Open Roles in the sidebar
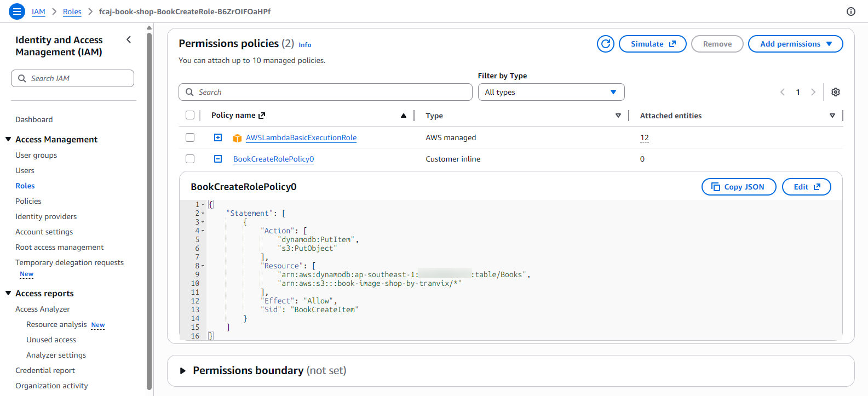The image size is (868, 396). click(x=25, y=186)
